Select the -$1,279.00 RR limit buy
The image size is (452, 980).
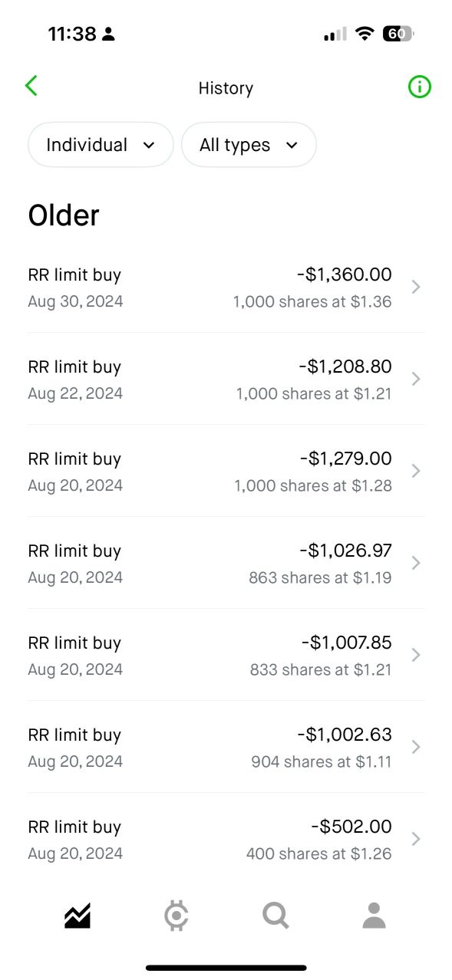coord(226,471)
